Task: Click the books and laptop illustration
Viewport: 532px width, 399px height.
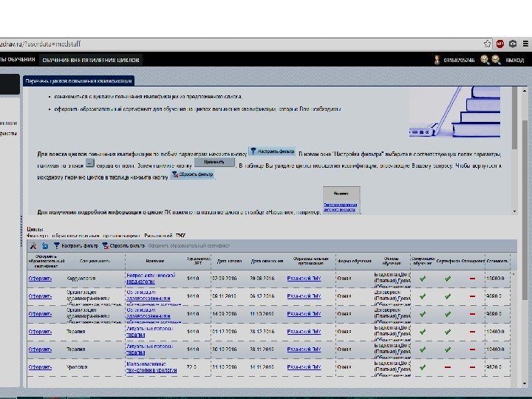Action: [x=454, y=112]
